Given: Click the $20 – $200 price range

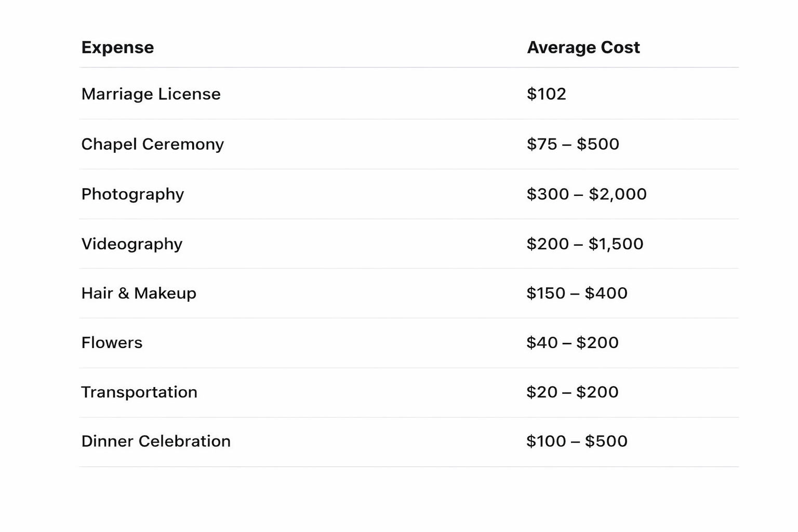Looking at the screenshot, I should coord(572,392).
